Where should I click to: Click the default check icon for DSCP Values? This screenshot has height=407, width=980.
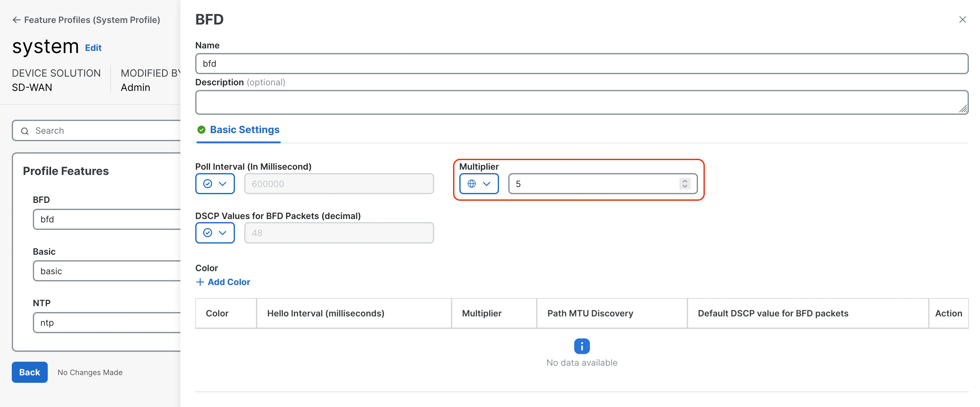coord(207,233)
